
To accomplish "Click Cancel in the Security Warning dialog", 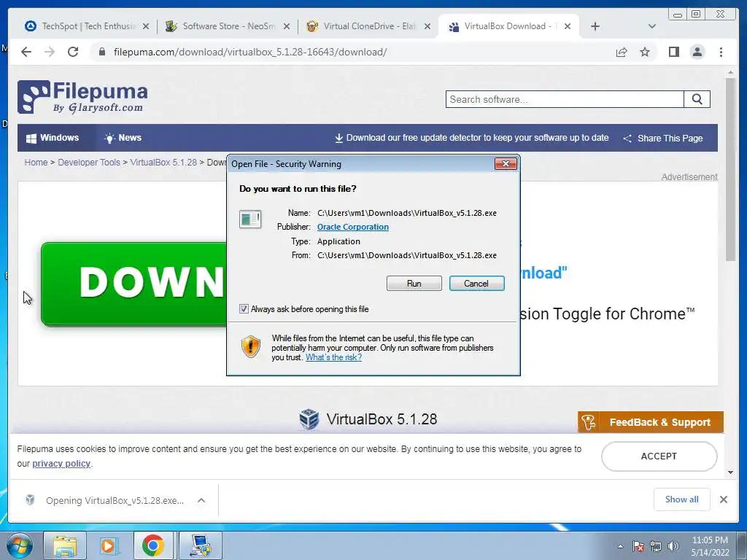I will 476,284.
